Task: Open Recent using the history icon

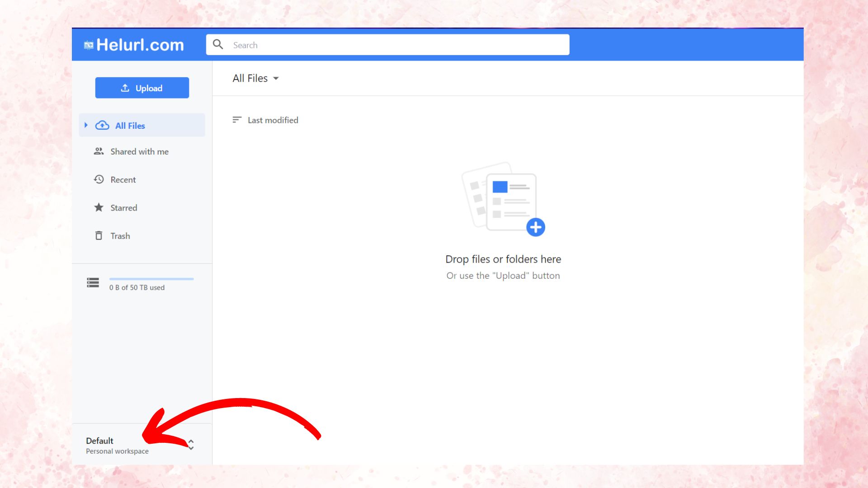Action: 99,179
